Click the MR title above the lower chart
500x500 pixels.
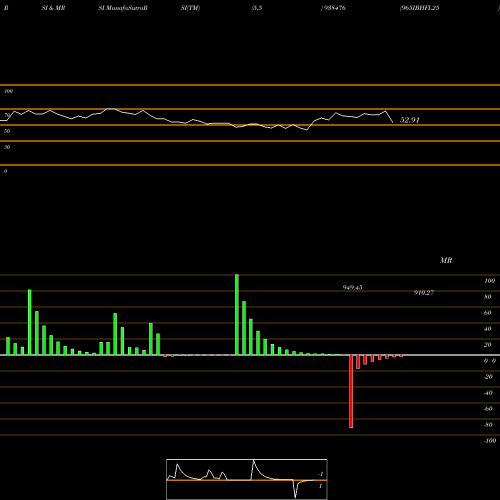point(446,260)
